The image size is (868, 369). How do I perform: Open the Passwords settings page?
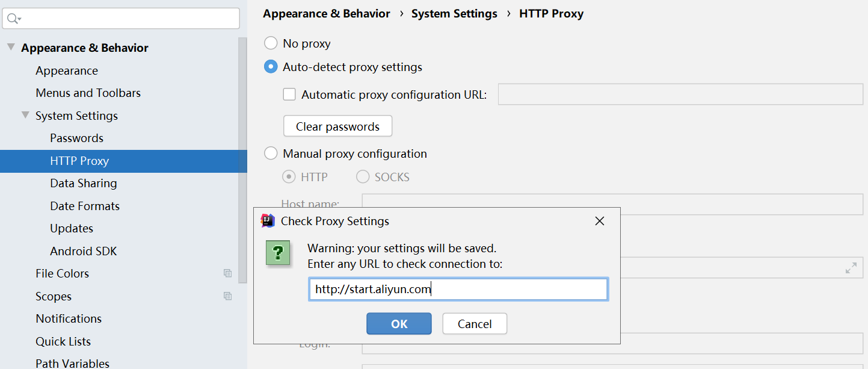[77, 138]
